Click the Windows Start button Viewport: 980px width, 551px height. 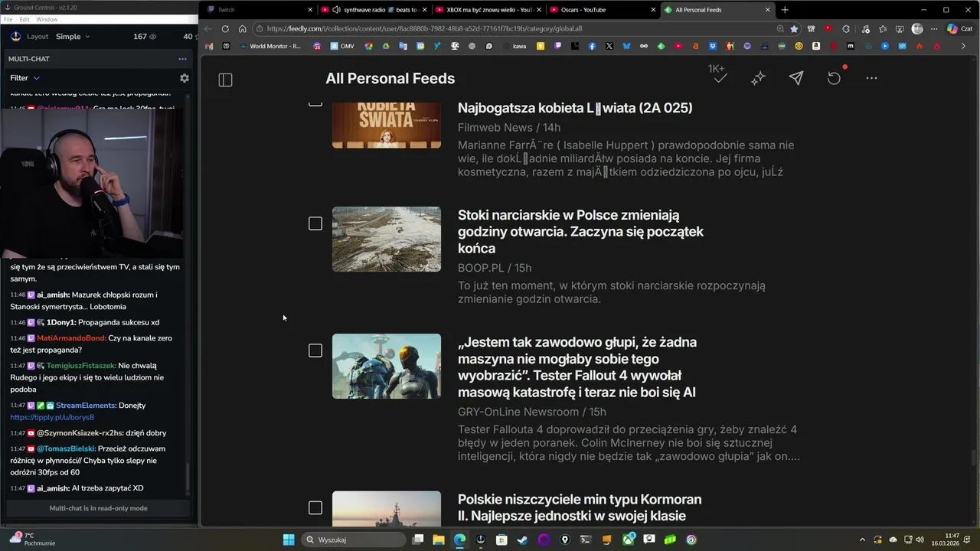pyautogui.click(x=289, y=540)
